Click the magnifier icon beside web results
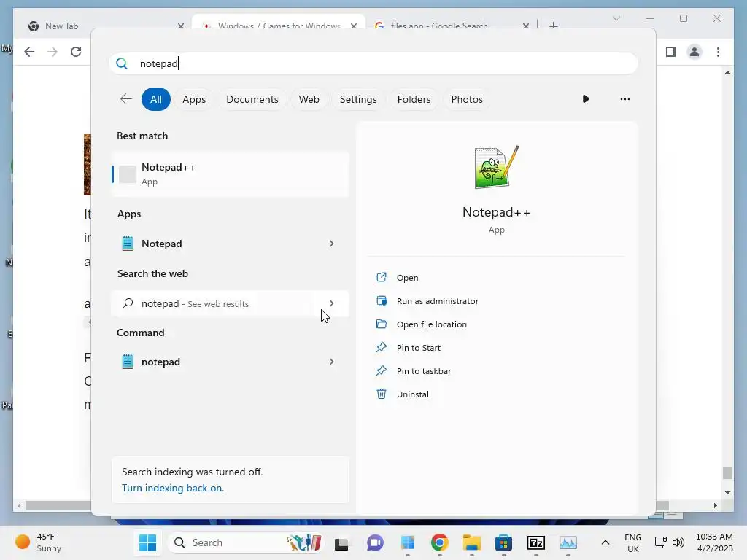The width and height of the screenshot is (747, 560). (128, 303)
